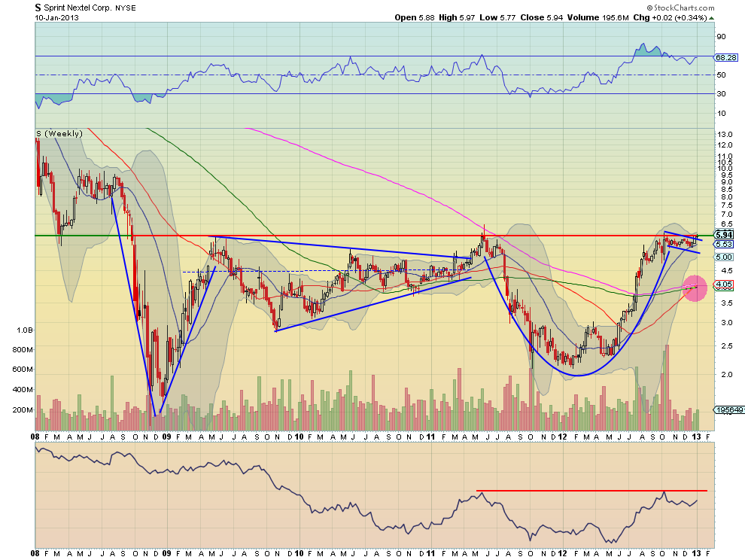Select the bold S ticker symbol
Viewport: 745px width, 560px height.
38,8
